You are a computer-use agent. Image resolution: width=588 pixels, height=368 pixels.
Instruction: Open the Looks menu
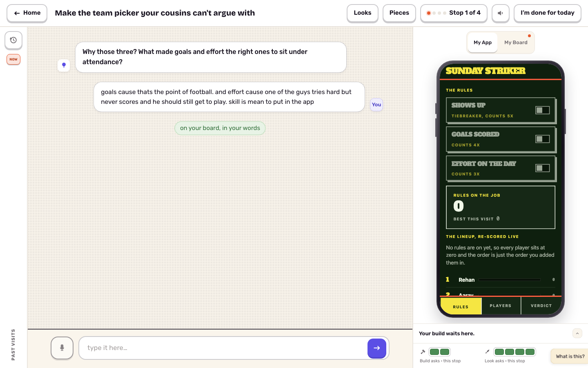pos(363,13)
